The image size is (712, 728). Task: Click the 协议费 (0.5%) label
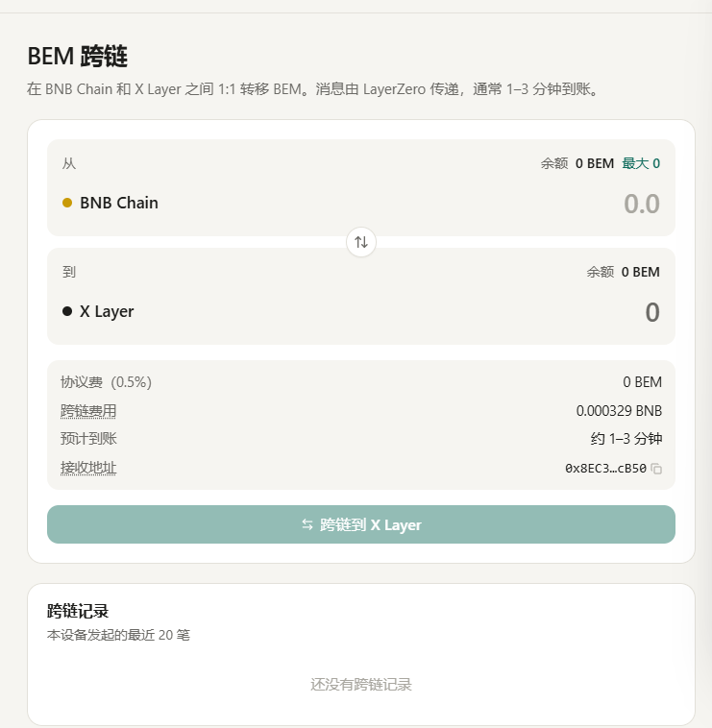click(106, 382)
